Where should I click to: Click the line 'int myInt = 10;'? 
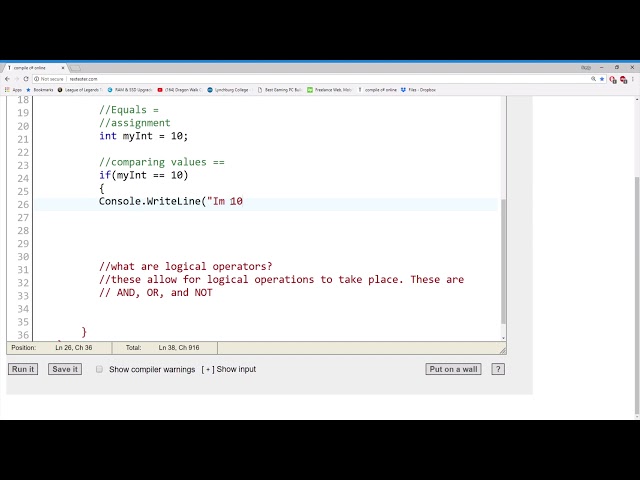pos(143,136)
